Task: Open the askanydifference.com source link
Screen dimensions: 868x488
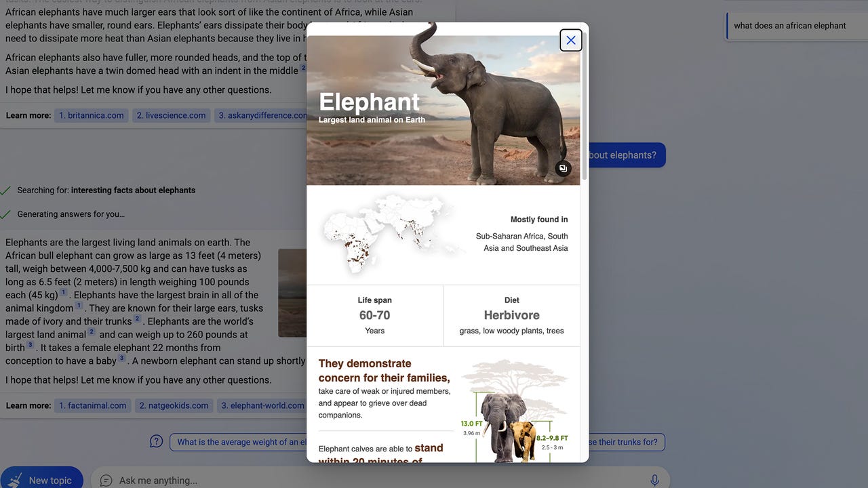Action: tap(261, 115)
